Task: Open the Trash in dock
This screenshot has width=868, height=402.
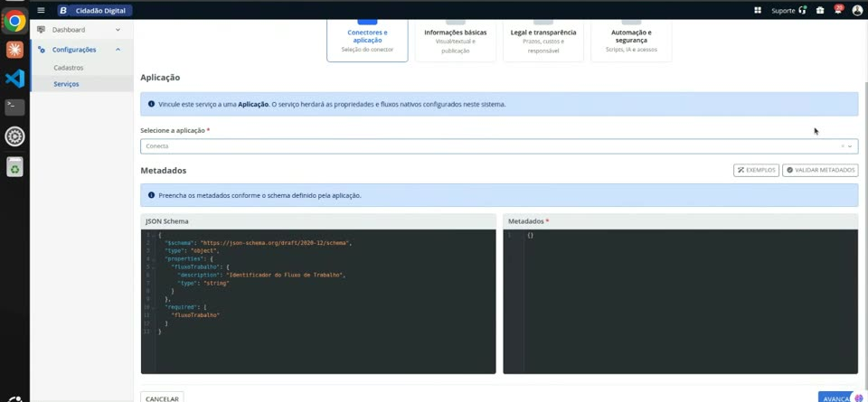Action: point(14,166)
